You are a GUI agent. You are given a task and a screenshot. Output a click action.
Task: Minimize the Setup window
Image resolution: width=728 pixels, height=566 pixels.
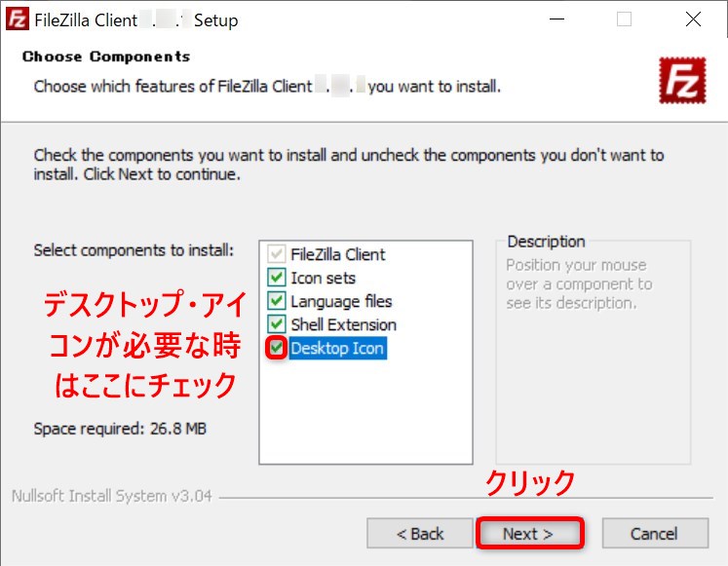(x=556, y=19)
